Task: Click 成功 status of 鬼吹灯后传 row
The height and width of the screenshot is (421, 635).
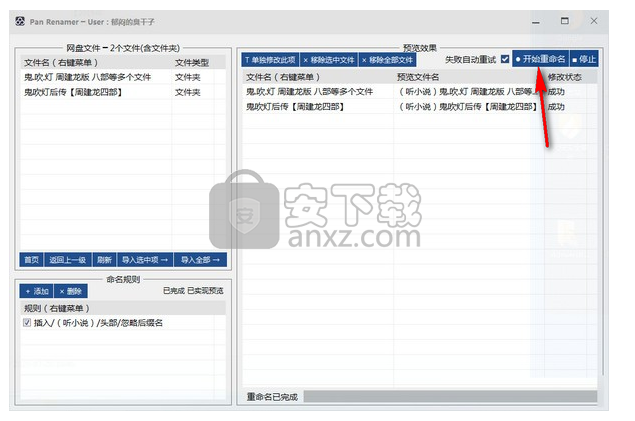Action: pyautogui.click(x=556, y=107)
